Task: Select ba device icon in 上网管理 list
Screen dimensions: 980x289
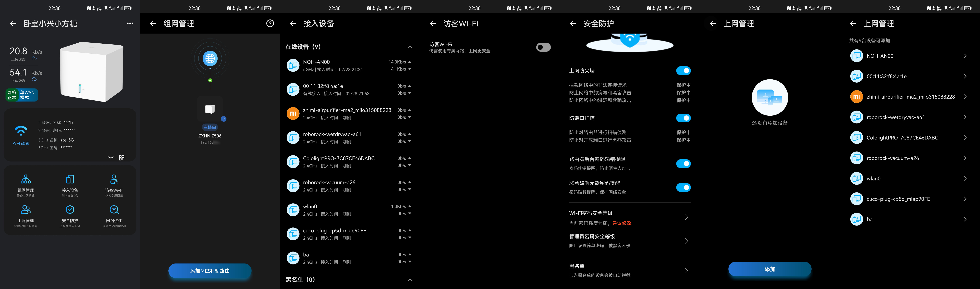Action: (857, 219)
